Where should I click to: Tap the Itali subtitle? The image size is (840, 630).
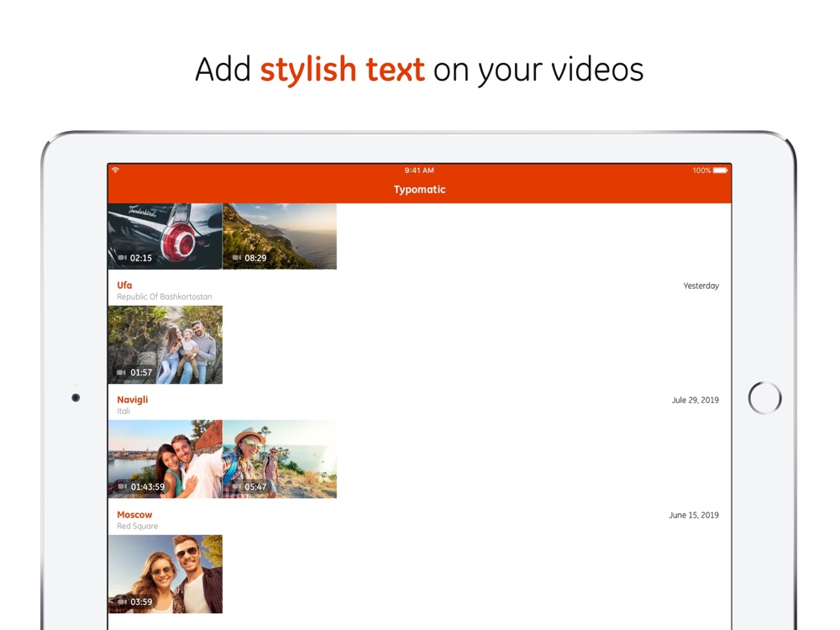[123, 411]
